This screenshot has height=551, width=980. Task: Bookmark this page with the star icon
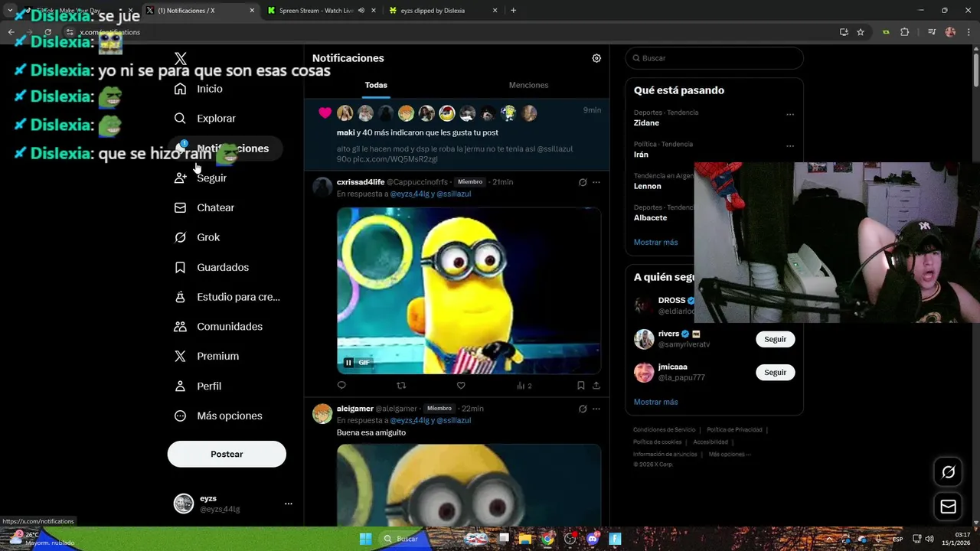[x=861, y=32]
